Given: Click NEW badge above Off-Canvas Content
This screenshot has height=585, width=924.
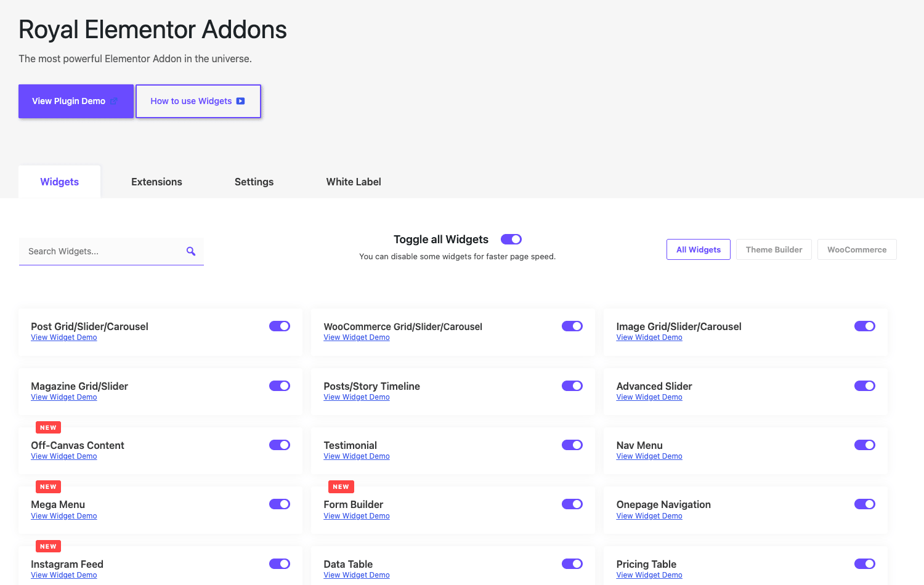Looking at the screenshot, I should (x=48, y=427).
